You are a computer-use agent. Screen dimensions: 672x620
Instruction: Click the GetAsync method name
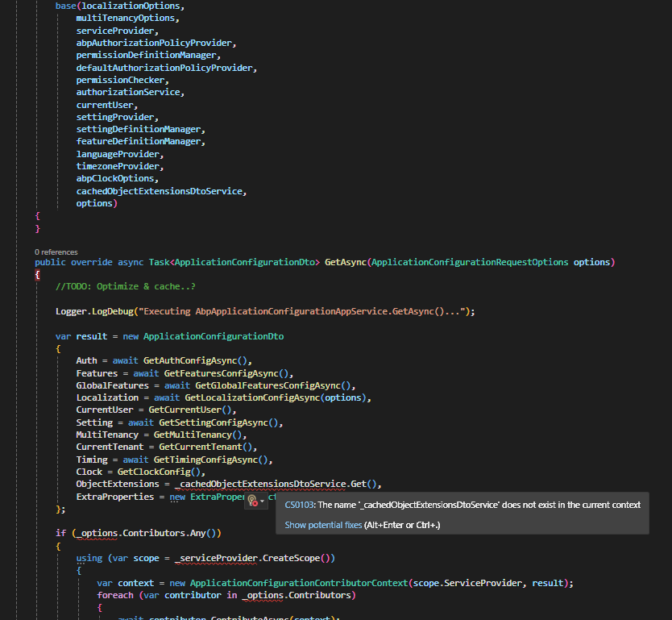(x=345, y=262)
